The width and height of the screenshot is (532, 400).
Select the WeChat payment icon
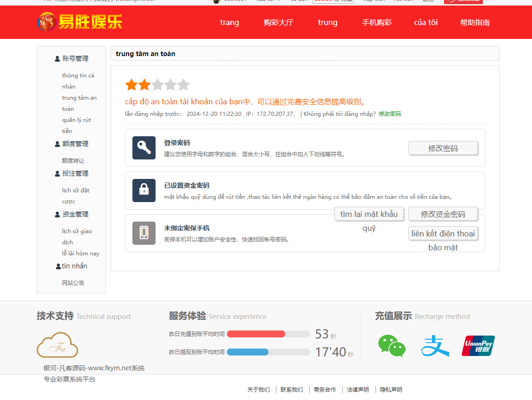point(392,346)
